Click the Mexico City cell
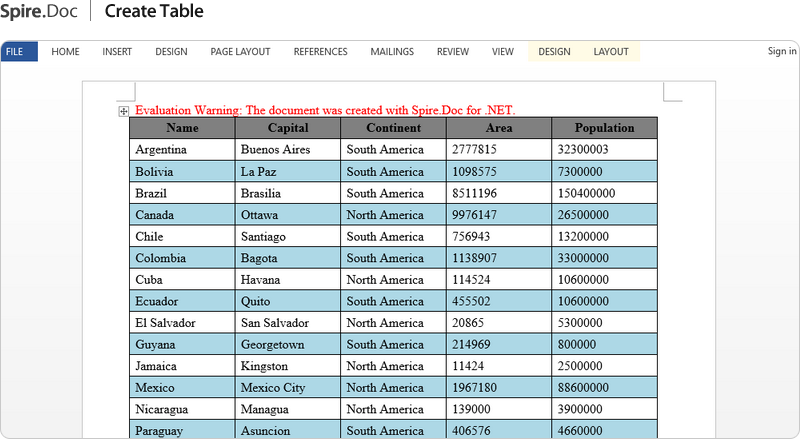This screenshot has width=800, height=440. click(273, 388)
